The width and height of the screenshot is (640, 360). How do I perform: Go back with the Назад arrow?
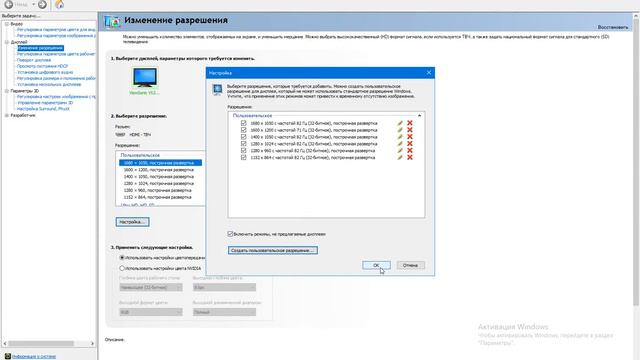(9, 4)
